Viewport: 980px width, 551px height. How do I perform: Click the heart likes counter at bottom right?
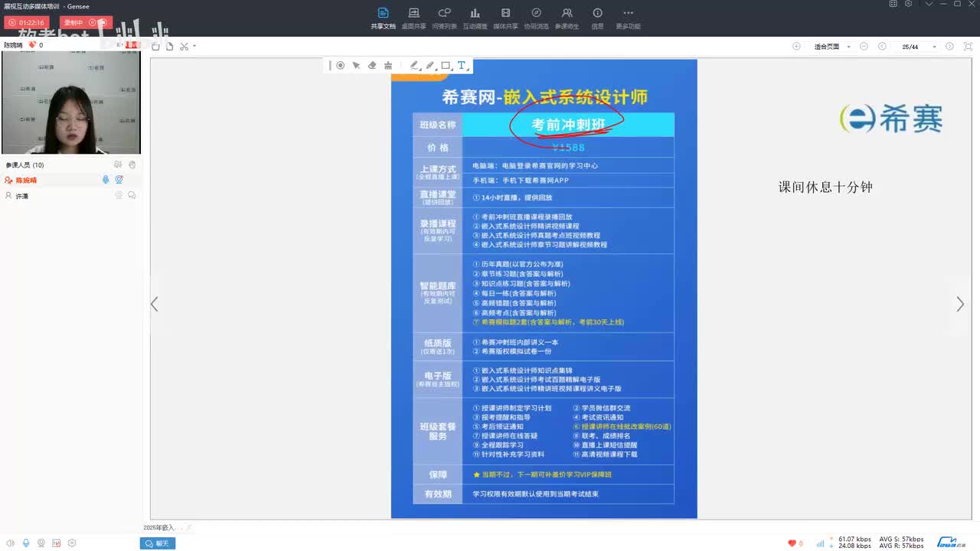tap(795, 543)
